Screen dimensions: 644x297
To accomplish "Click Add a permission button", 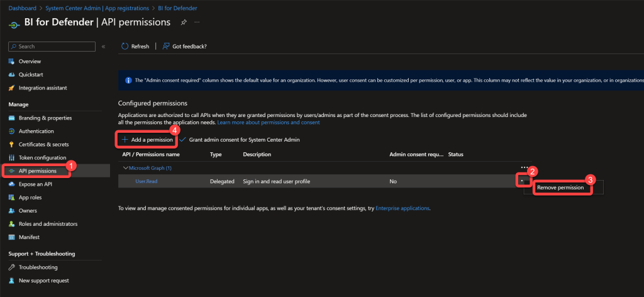I will [147, 139].
